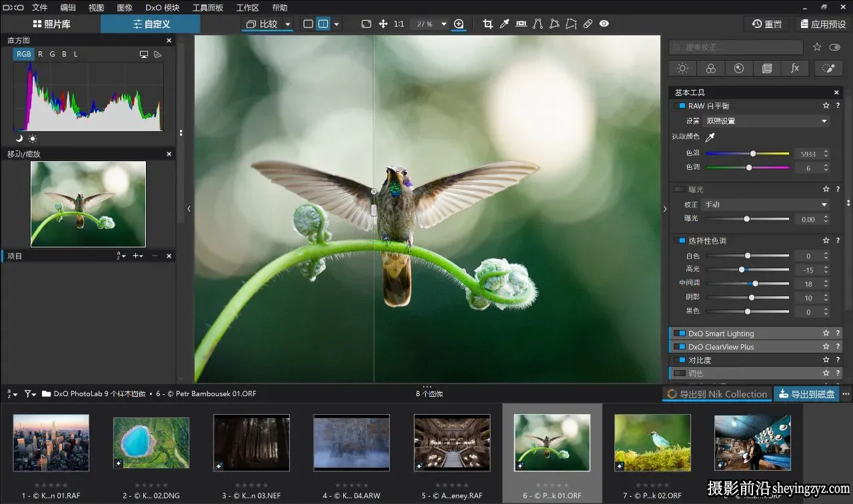This screenshot has width=853, height=504.
Task: Select the Crop tool in the toolbar
Action: tap(488, 24)
